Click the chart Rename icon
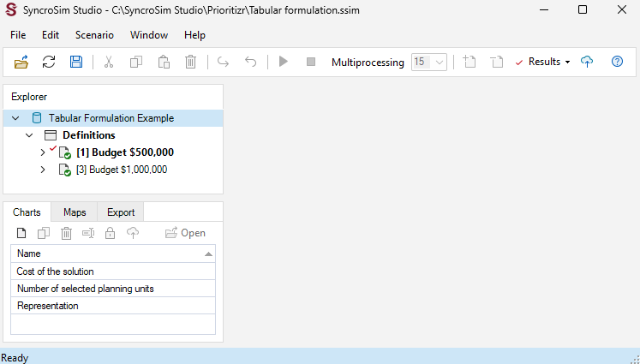 [88, 234]
